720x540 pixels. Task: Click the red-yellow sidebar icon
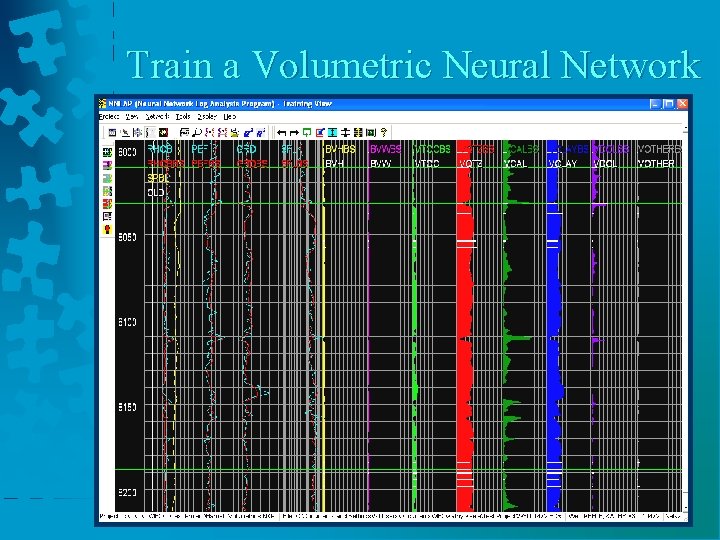coord(107,203)
